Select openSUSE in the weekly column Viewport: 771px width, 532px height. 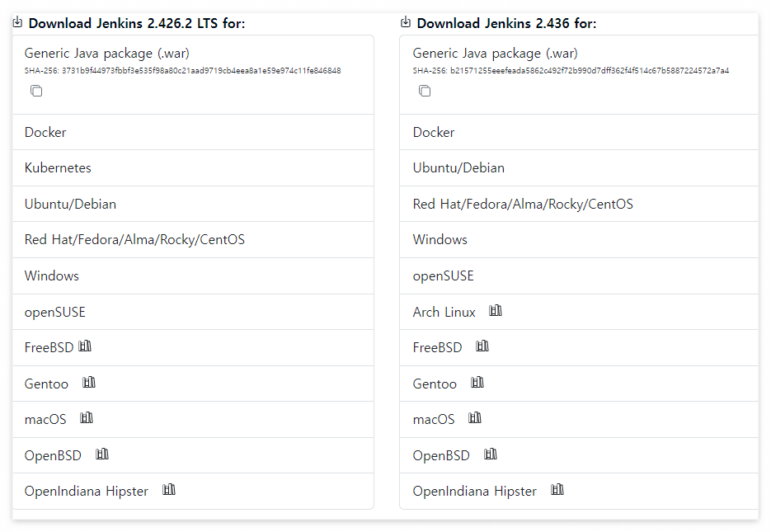click(x=579, y=275)
